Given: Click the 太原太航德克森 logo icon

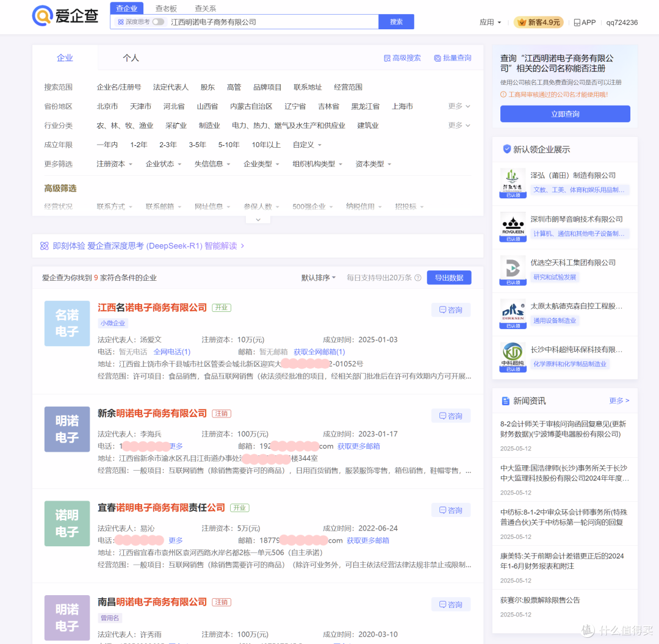Looking at the screenshot, I should [x=513, y=314].
